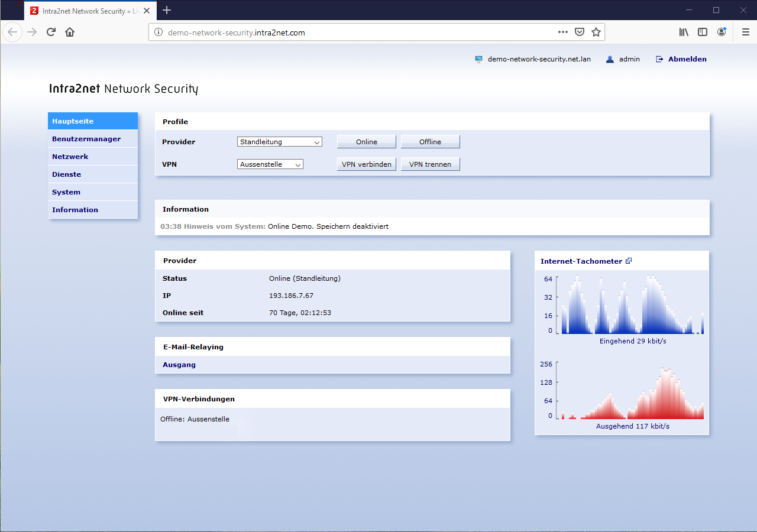
Task: Click the admin user icon
Action: [610, 59]
